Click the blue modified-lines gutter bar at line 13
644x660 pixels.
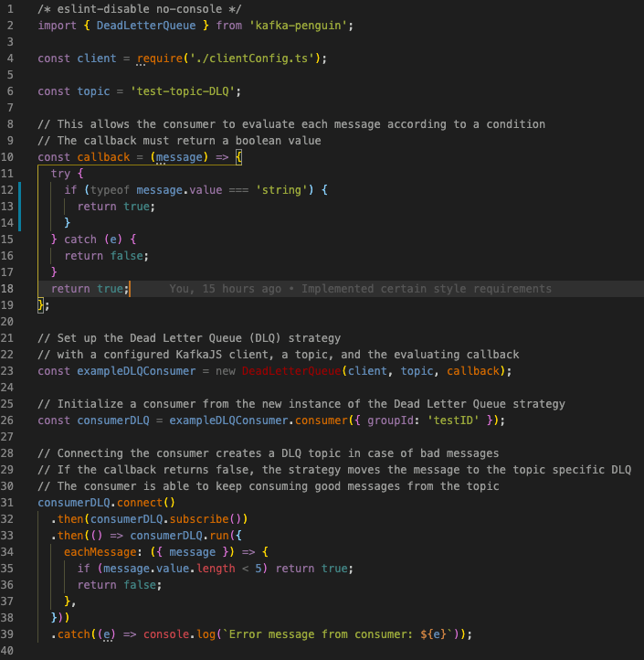click(x=19, y=207)
